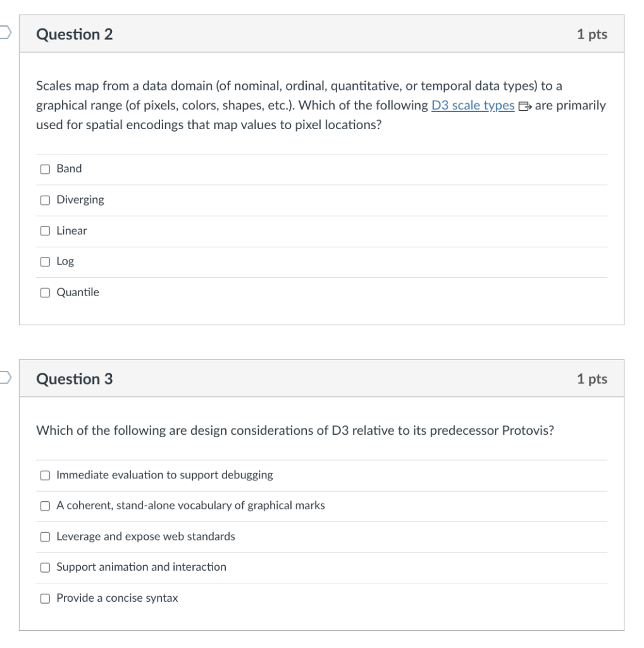Viewport: 644px width, 648px height.
Task: Flag Question 2 for review
Action: [x=5, y=32]
